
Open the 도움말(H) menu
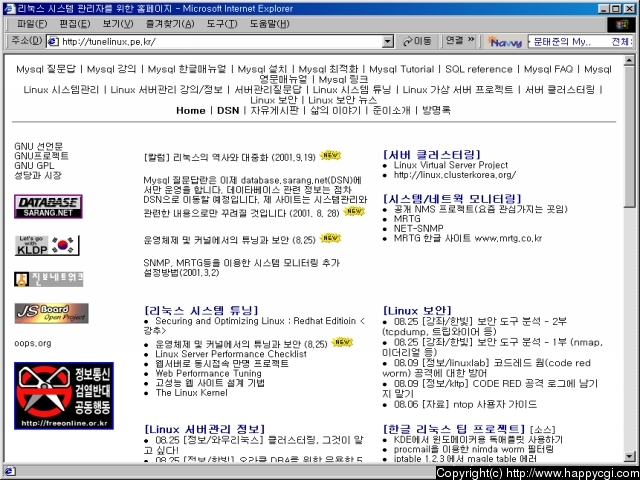pyautogui.click(x=269, y=24)
